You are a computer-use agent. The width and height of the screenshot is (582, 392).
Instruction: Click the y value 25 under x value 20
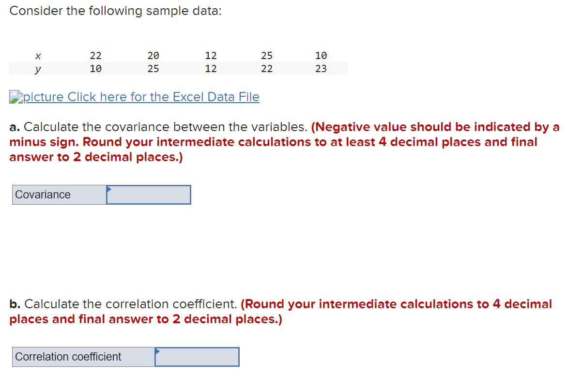click(153, 68)
